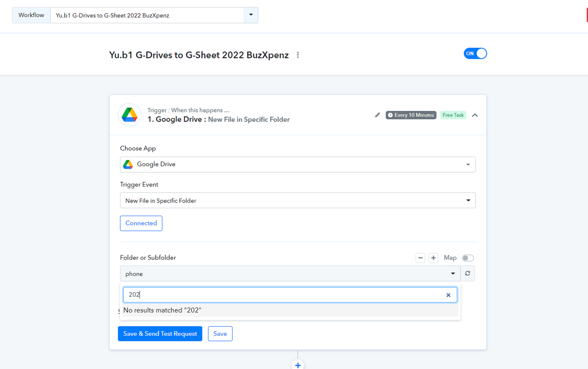Click Save & Send Test Request
This screenshot has width=588, height=369.
coord(160,334)
